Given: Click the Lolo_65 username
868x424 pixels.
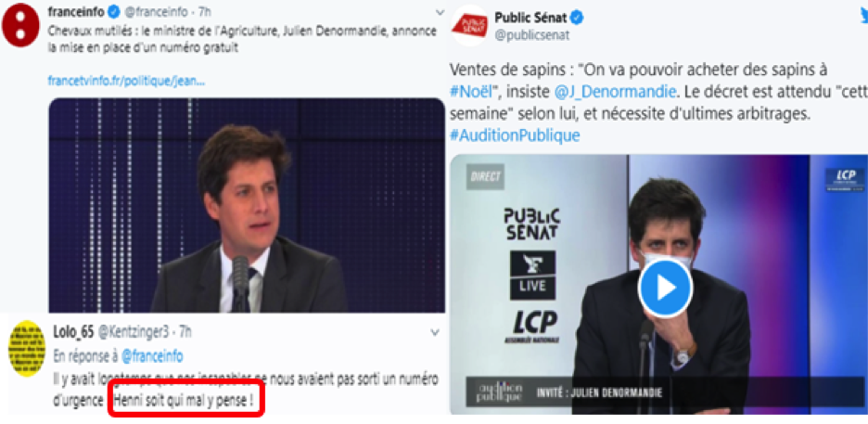Looking at the screenshot, I should tap(73, 332).
